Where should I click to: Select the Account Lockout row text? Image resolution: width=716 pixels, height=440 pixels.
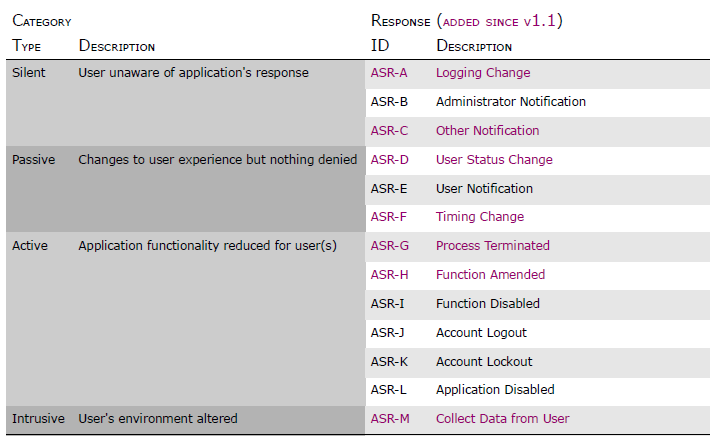[484, 362]
